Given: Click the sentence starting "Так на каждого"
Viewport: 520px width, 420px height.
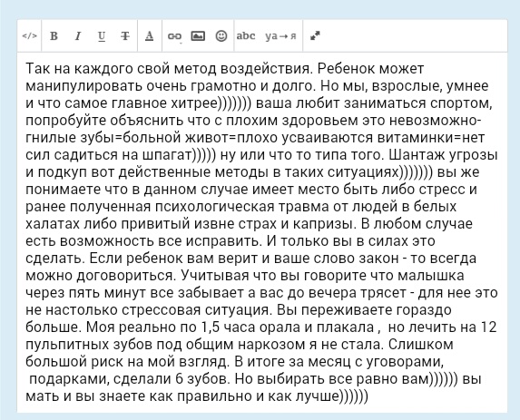Looking at the screenshot, I should tap(169, 69).
